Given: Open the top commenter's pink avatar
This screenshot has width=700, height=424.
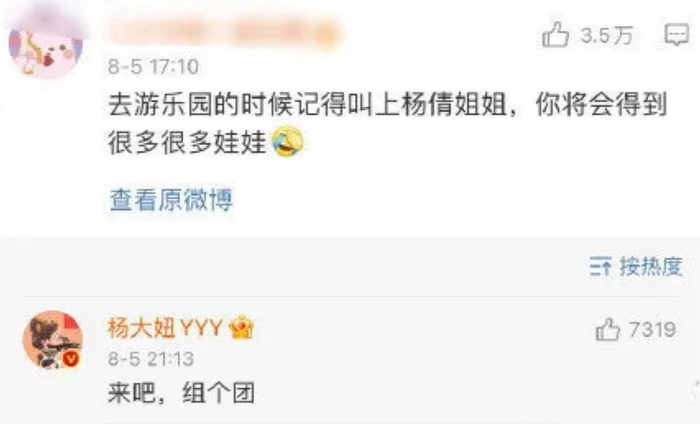Looking at the screenshot, I should pos(45,45).
